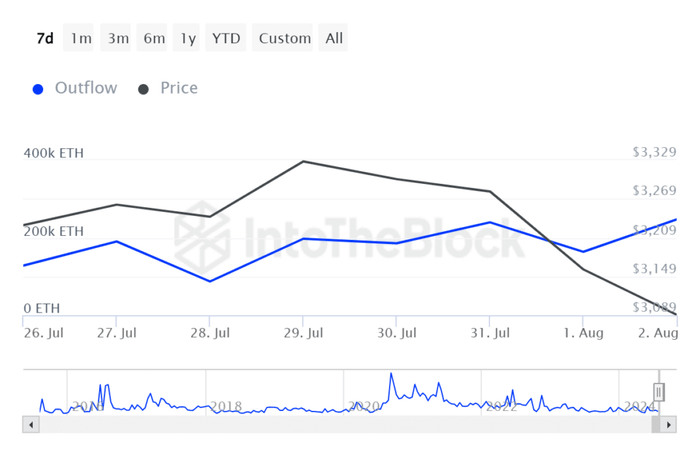Switch to the 1m time range

point(81,38)
